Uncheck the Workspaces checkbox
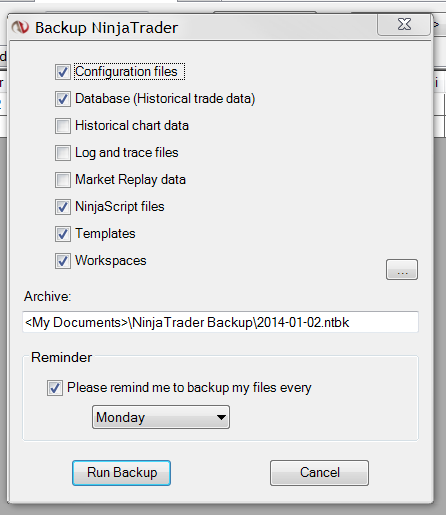 63,261
